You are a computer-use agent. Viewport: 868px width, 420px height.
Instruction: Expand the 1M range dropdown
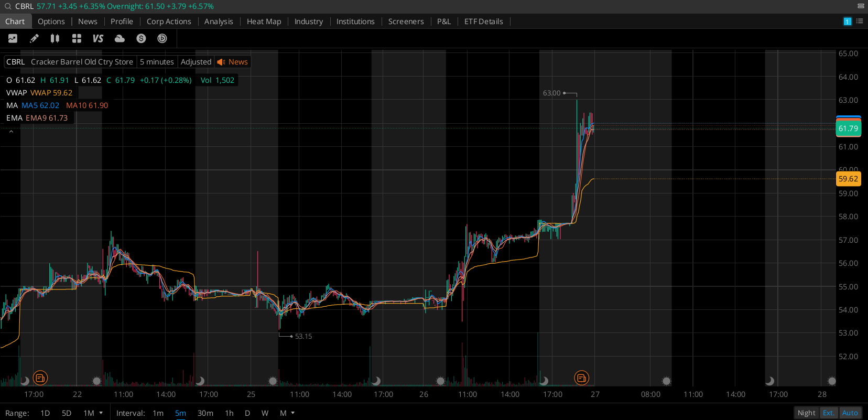[x=93, y=413]
